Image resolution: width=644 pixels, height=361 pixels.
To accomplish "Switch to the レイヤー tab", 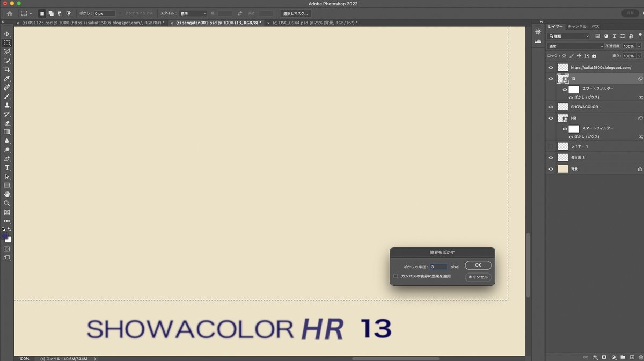I will 555,26.
